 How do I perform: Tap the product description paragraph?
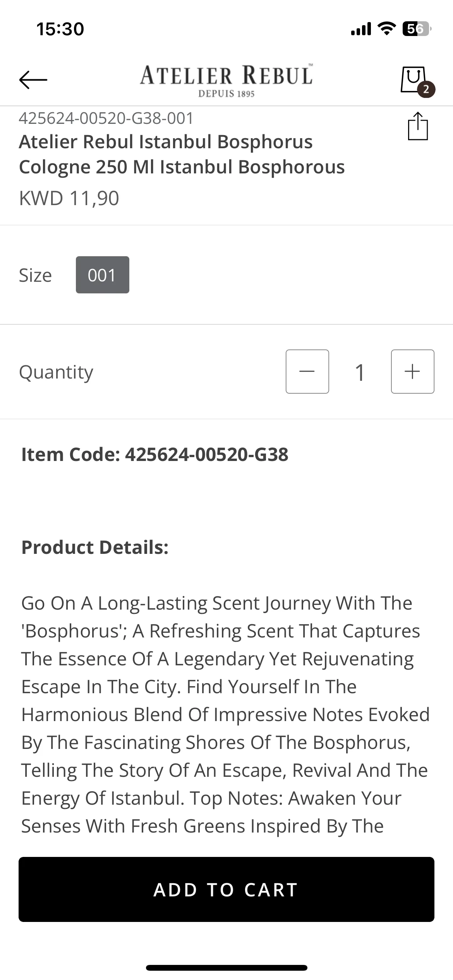pos(225,714)
